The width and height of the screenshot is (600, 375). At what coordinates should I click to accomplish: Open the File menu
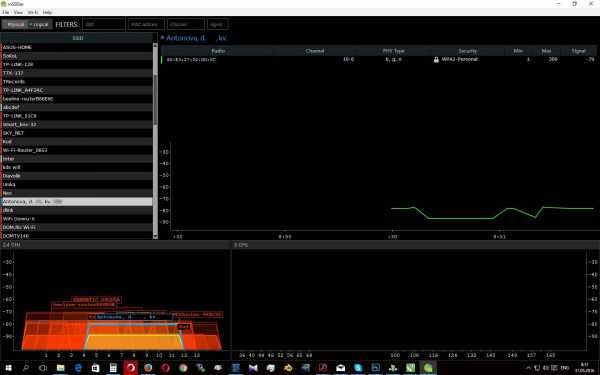coord(6,12)
